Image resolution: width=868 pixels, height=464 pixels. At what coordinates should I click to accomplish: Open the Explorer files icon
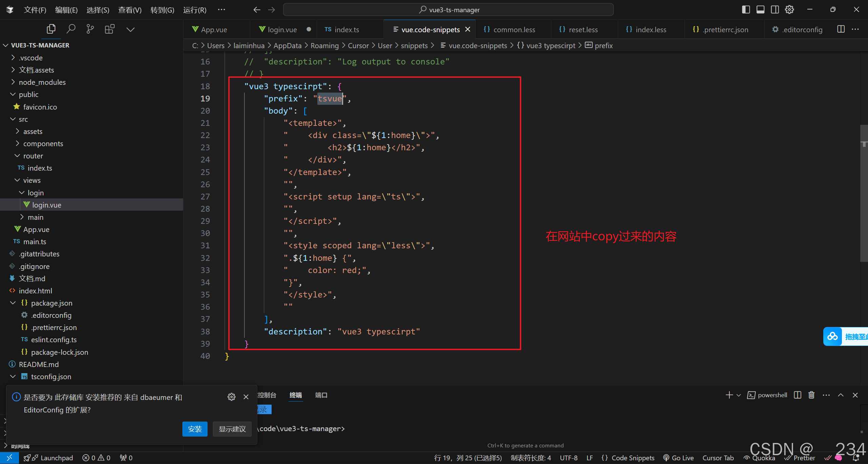point(51,29)
